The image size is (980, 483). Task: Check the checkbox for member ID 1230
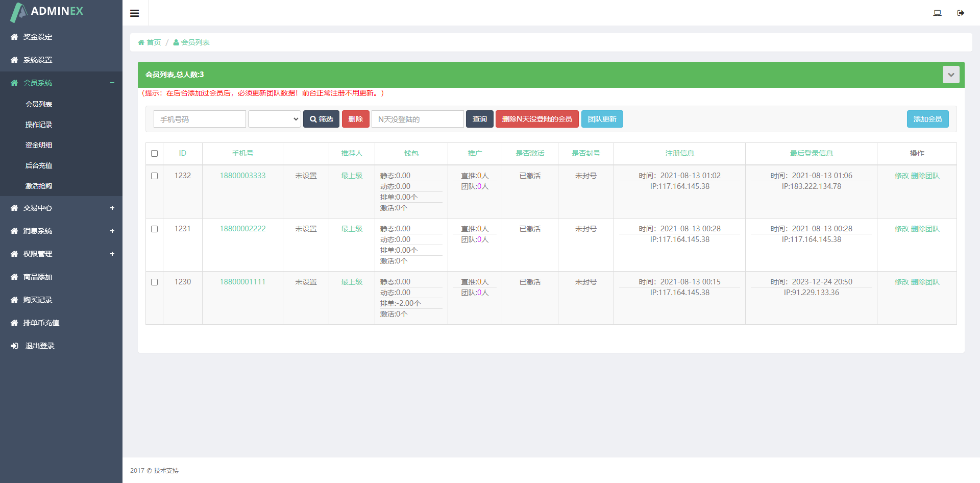coord(154,282)
